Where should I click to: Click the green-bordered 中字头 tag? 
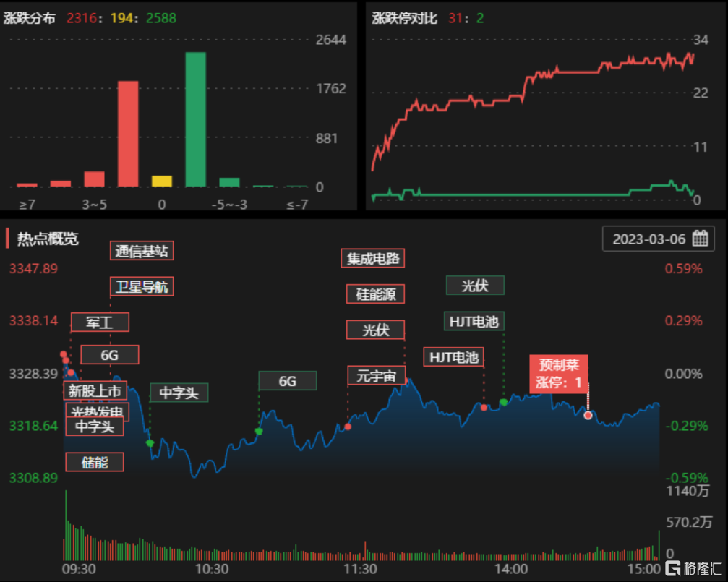point(179,393)
